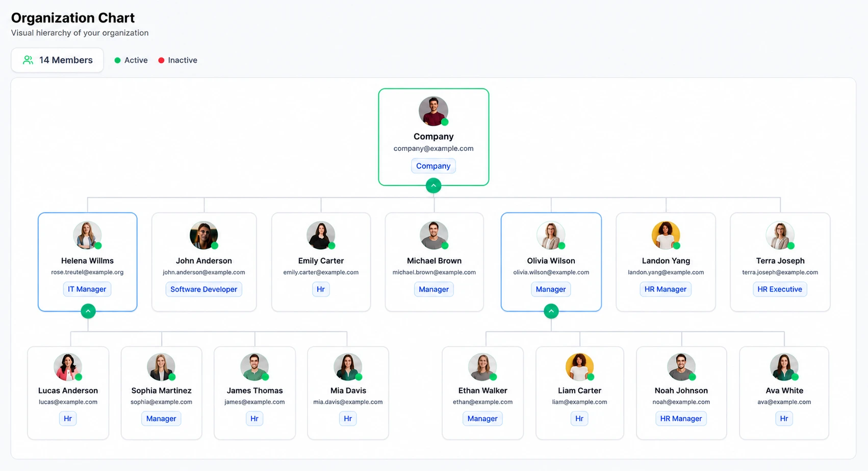This screenshot has width=868, height=471.
Task: Click Sophia Martinez's avatar
Action: (161, 367)
